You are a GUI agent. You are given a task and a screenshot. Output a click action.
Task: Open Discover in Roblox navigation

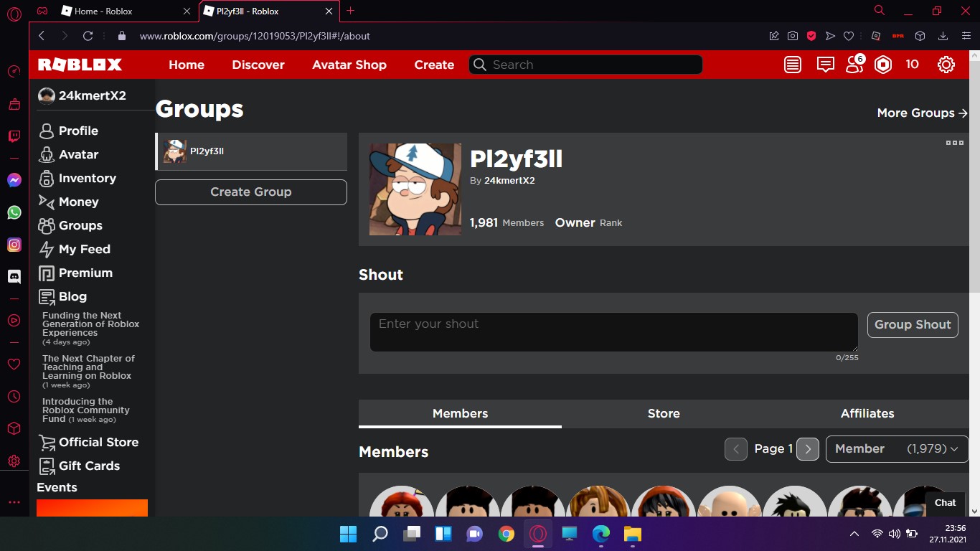coord(258,65)
